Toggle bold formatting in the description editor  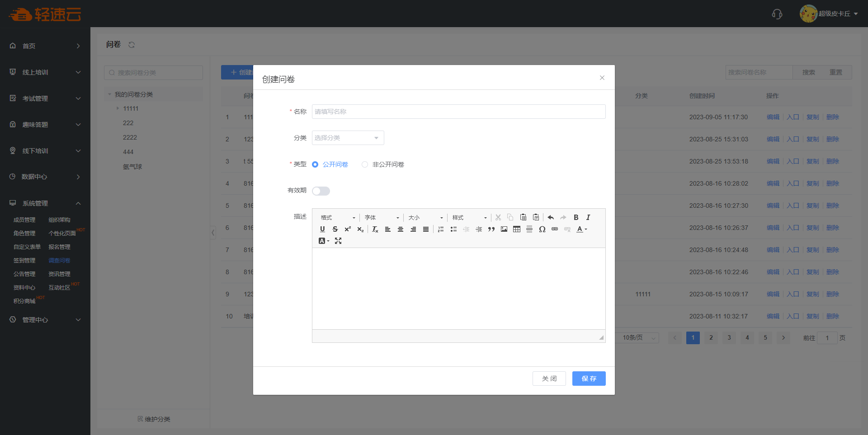pos(576,217)
